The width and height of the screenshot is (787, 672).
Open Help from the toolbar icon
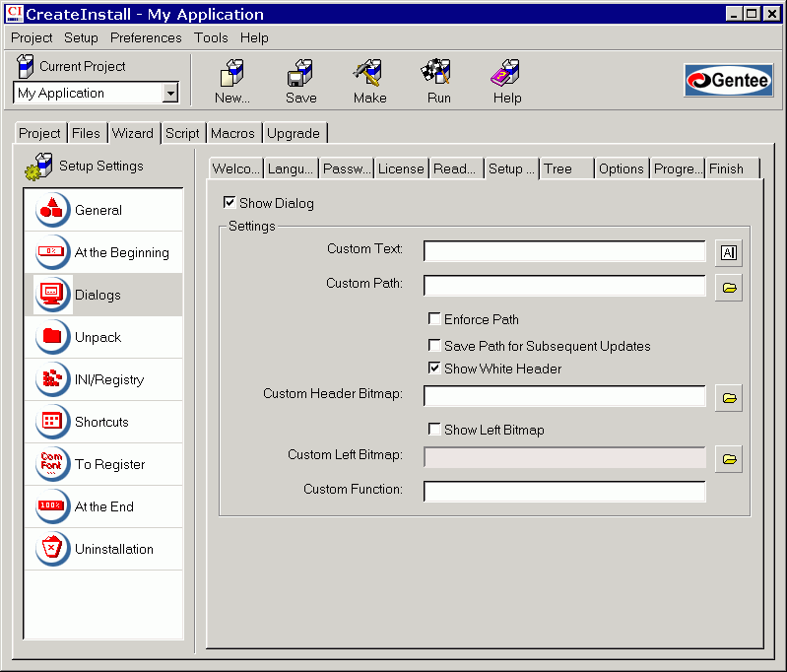(506, 81)
